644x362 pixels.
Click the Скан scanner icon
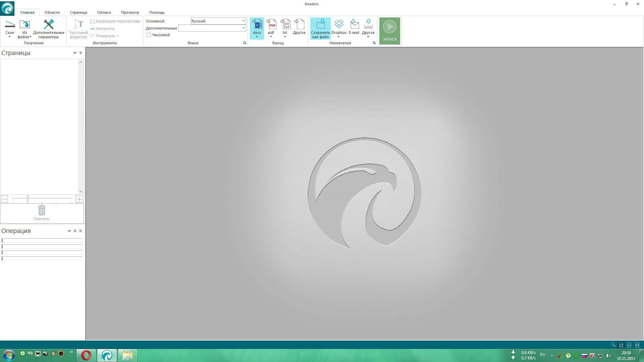10,25
